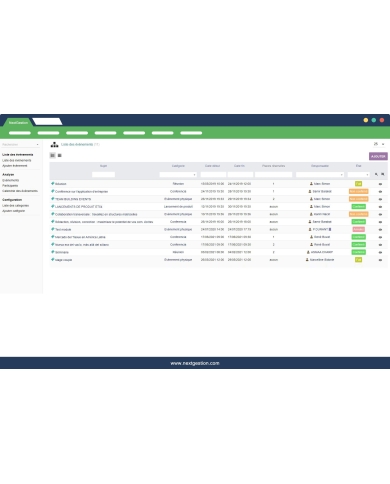Image resolution: width=390 pixels, height=484 pixels.
Task: Click the tag icon of Test module row
Action: coord(52,229)
